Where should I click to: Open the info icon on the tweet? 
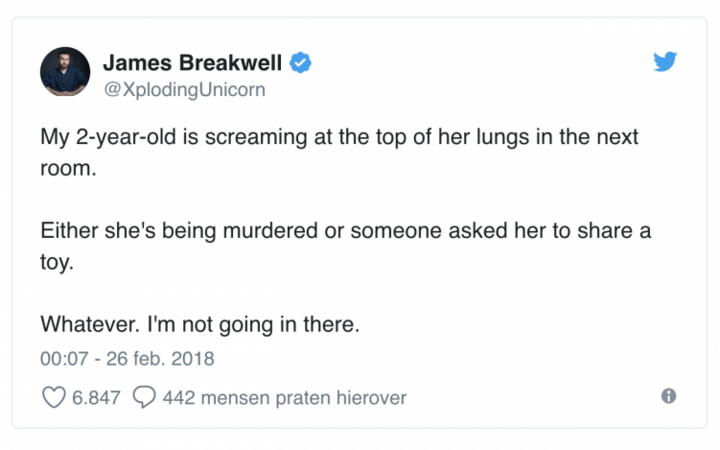tap(669, 396)
